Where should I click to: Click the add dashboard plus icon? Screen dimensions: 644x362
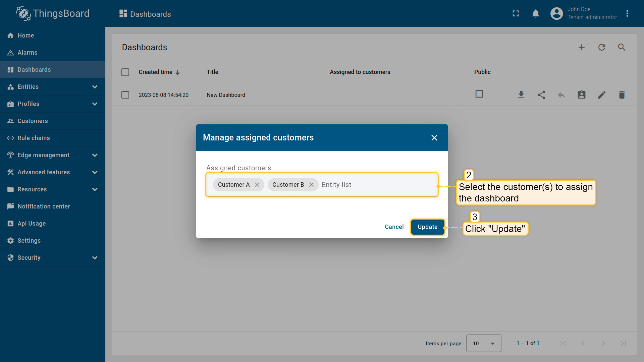pyautogui.click(x=581, y=47)
